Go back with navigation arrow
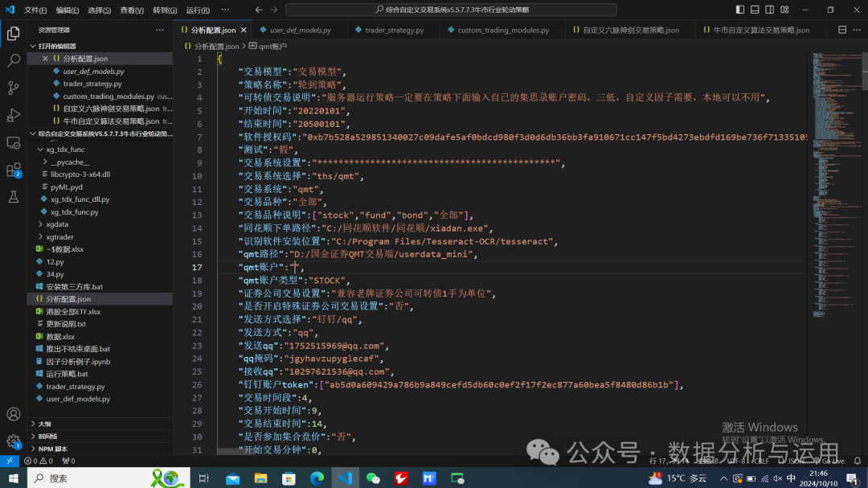Viewport: 868px width, 488px height. 259,10
